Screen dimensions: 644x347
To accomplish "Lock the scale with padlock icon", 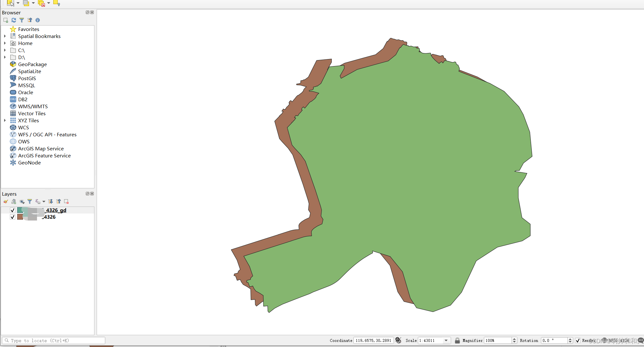I will [457, 340].
